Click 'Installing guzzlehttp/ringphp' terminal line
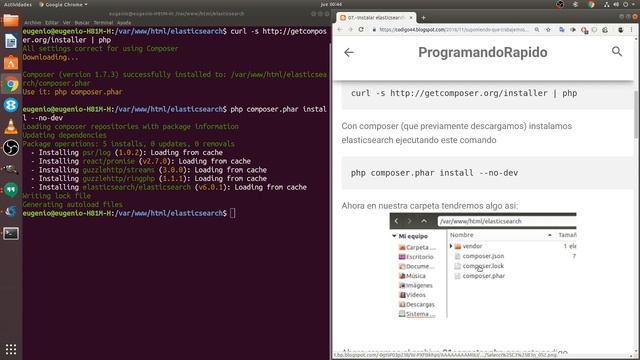This screenshot has width=640, height=360. pyautogui.click(x=149, y=179)
